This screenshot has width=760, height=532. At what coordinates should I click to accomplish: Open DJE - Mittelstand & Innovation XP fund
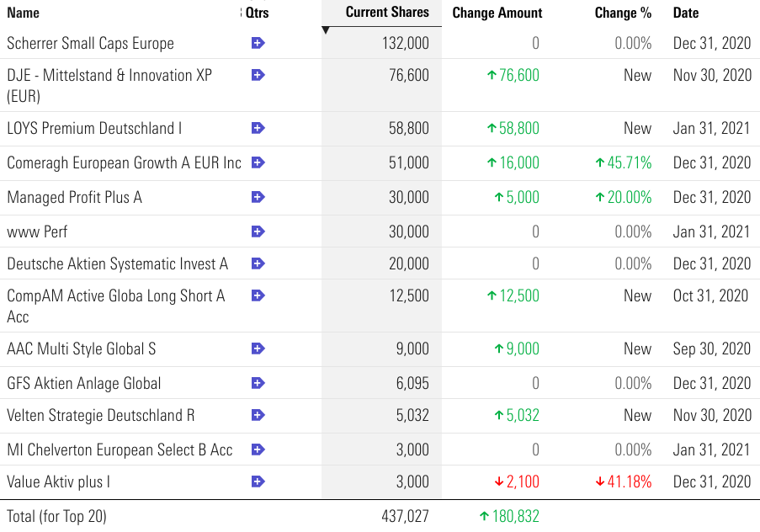[x=109, y=75]
